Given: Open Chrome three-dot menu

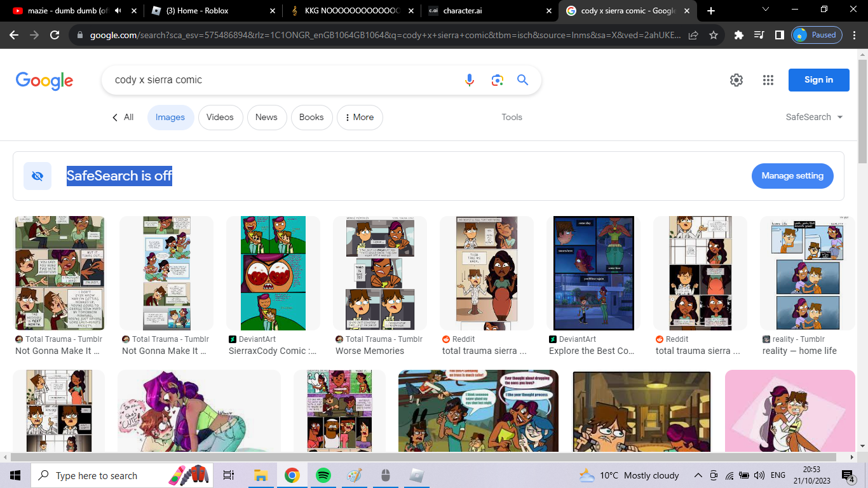Looking at the screenshot, I should 855,35.
